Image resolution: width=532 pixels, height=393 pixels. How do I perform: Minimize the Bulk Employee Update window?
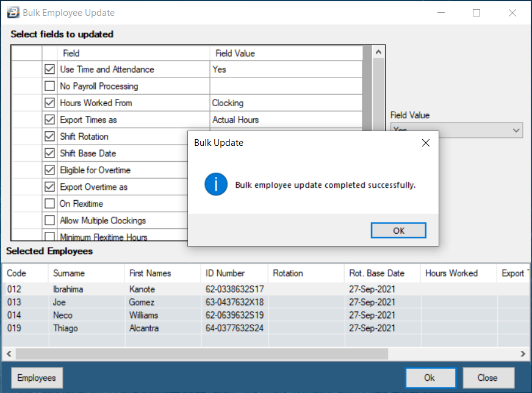click(441, 13)
